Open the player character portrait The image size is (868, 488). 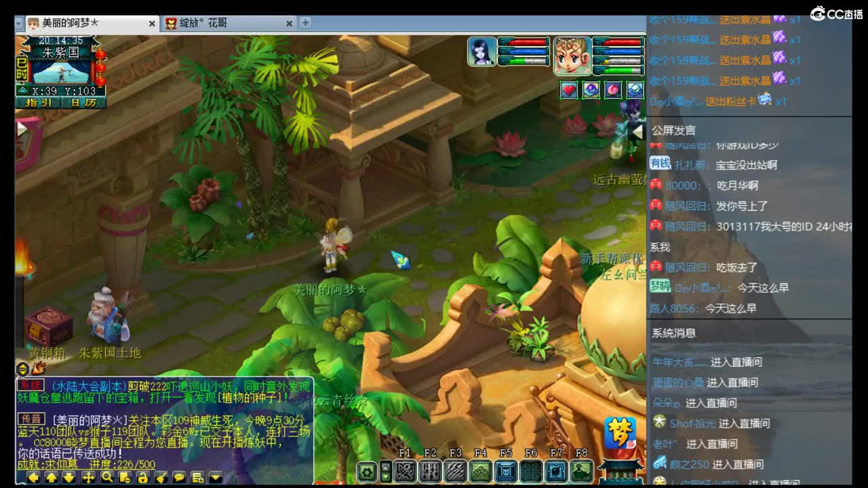click(x=572, y=56)
